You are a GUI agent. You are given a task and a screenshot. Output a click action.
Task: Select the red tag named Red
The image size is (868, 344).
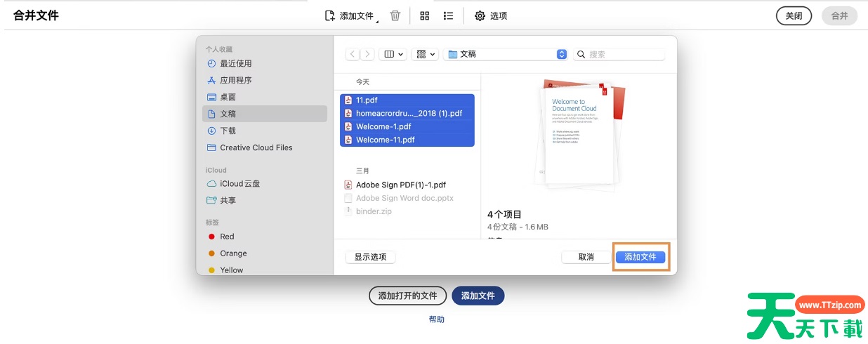(x=226, y=237)
